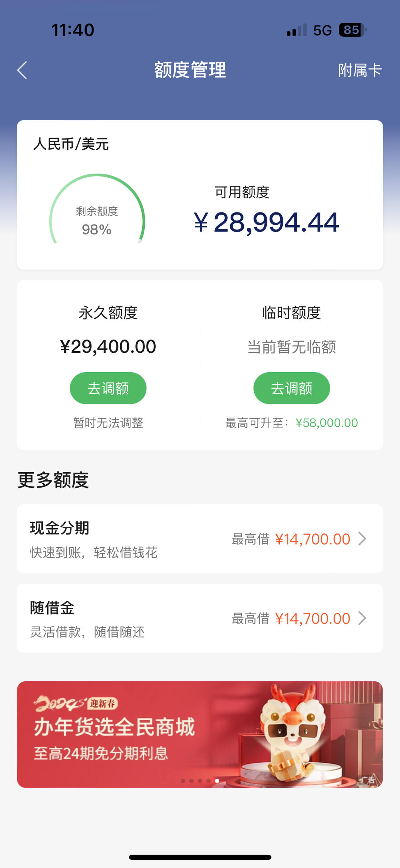The height and width of the screenshot is (868, 400).
Task: Tap the battery status indicator
Action: tap(352, 30)
